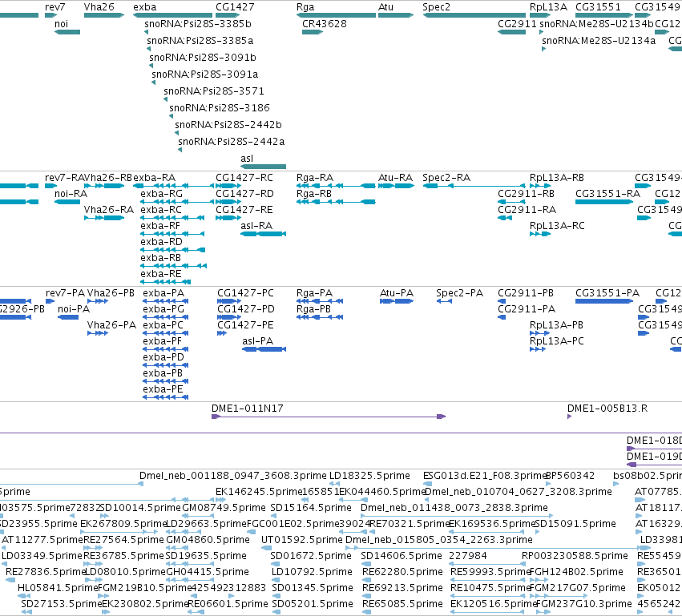Click snoRNA:Me28S-U2134a label
682x616 pixels.
pyautogui.click(x=599, y=41)
